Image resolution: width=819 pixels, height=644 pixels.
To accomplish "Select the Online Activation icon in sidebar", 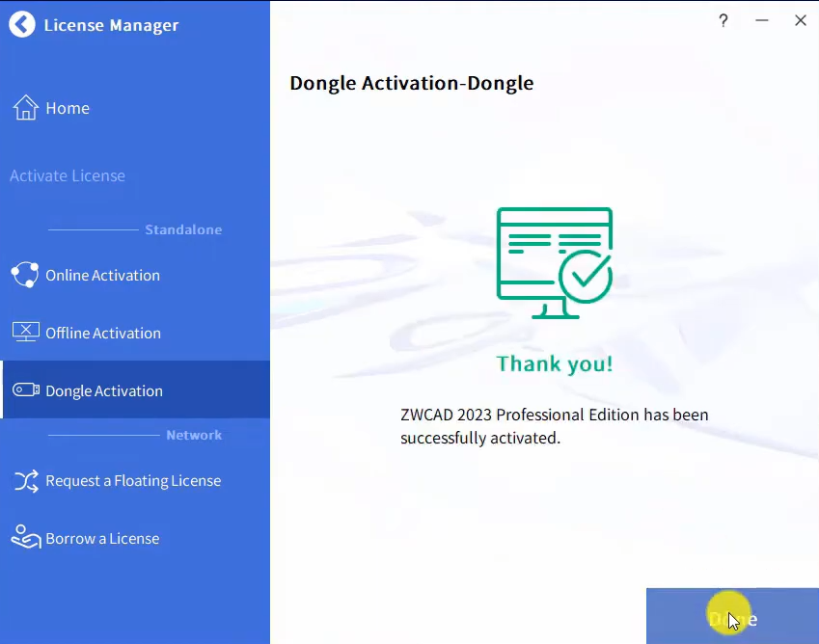I will [x=24, y=275].
